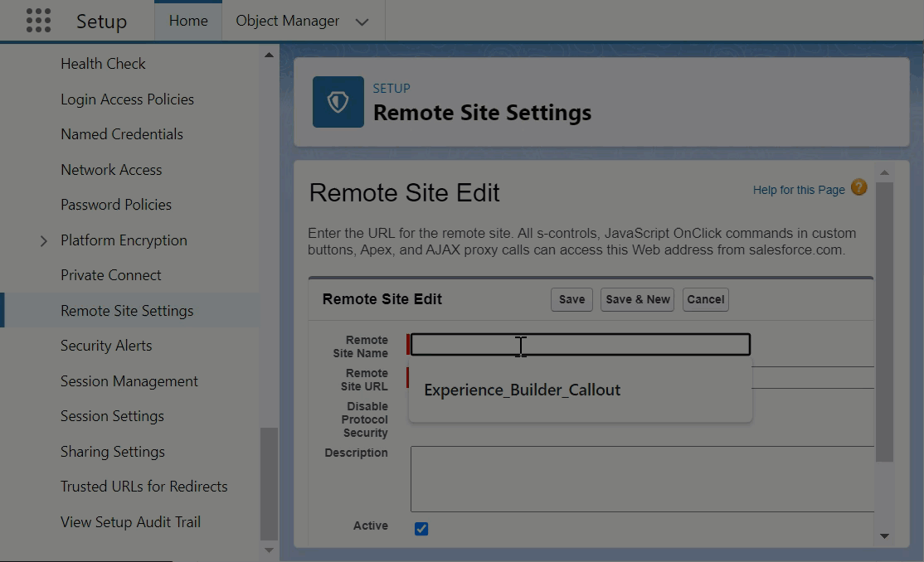Screen dimensions: 924x562
Task: Click the Save button
Action: pos(571,299)
